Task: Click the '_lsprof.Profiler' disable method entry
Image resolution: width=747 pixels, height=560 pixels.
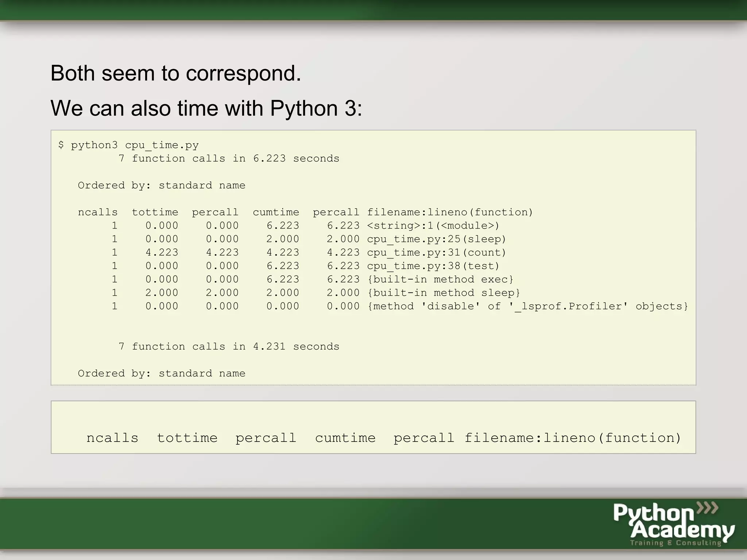Action: point(527,306)
